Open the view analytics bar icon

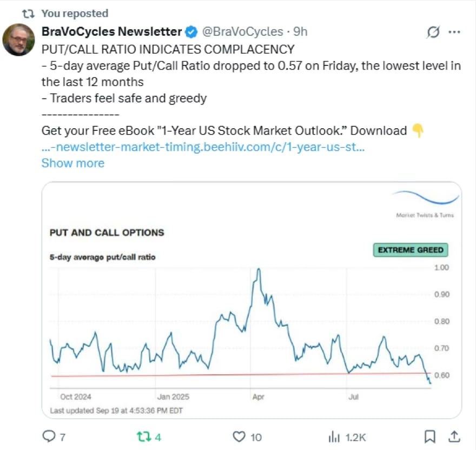334,436
